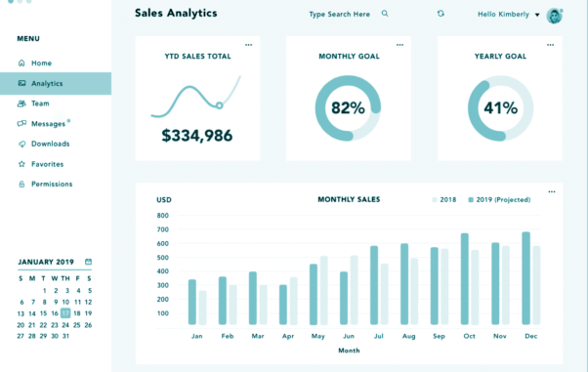Select the Analytics menu item

point(56,83)
